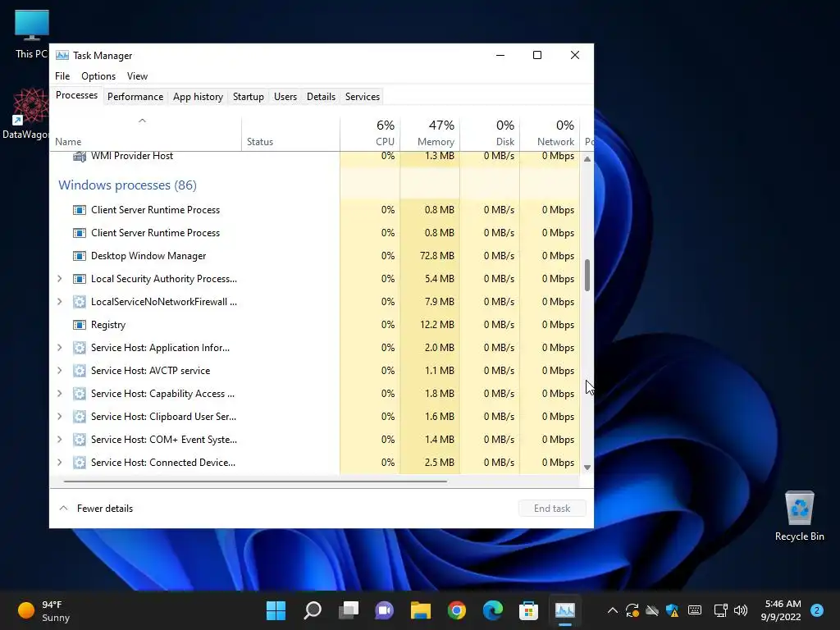This screenshot has width=840, height=630.
Task: Launch Microsoft Edge from the taskbar
Action: point(493,610)
